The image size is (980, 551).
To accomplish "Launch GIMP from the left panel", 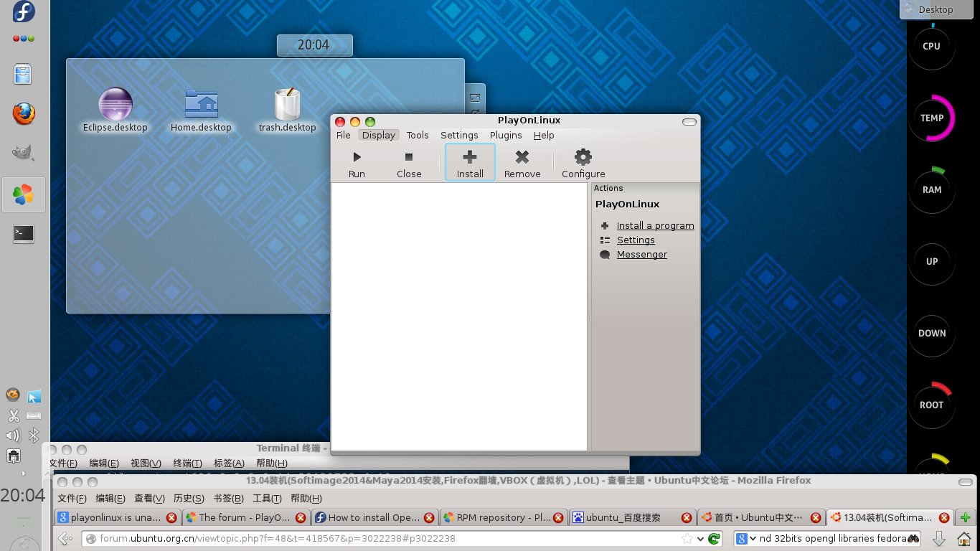I will click(x=24, y=152).
